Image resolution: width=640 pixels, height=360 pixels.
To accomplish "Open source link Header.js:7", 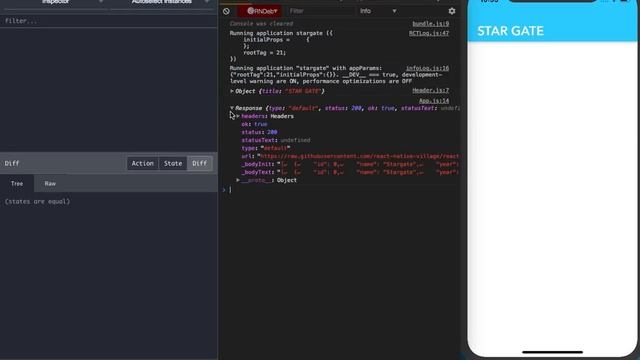I will point(430,91).
